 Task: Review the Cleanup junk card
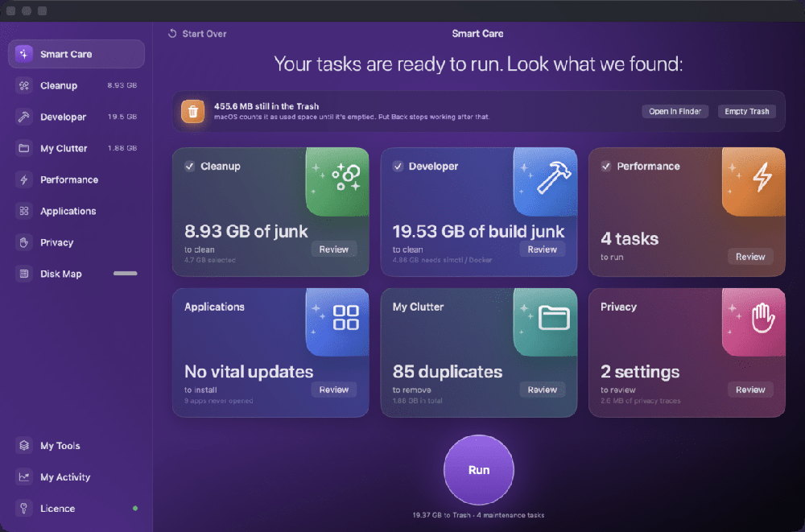point(334,249)
